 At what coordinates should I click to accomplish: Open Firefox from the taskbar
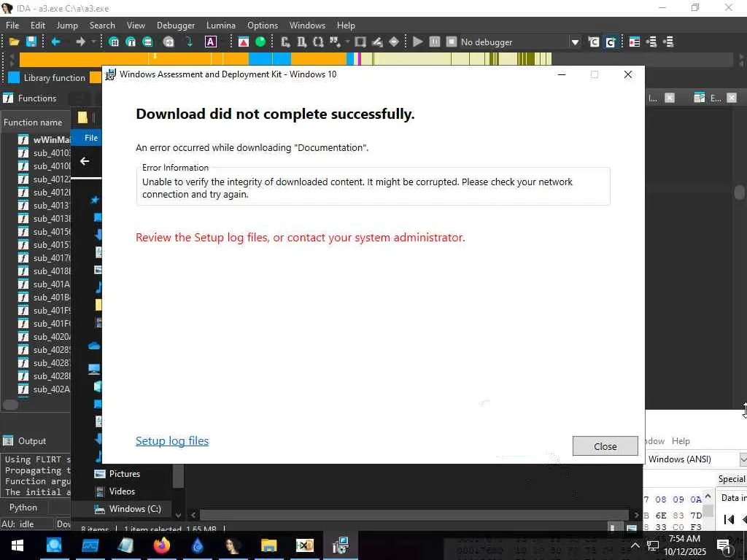coord(161,545)
